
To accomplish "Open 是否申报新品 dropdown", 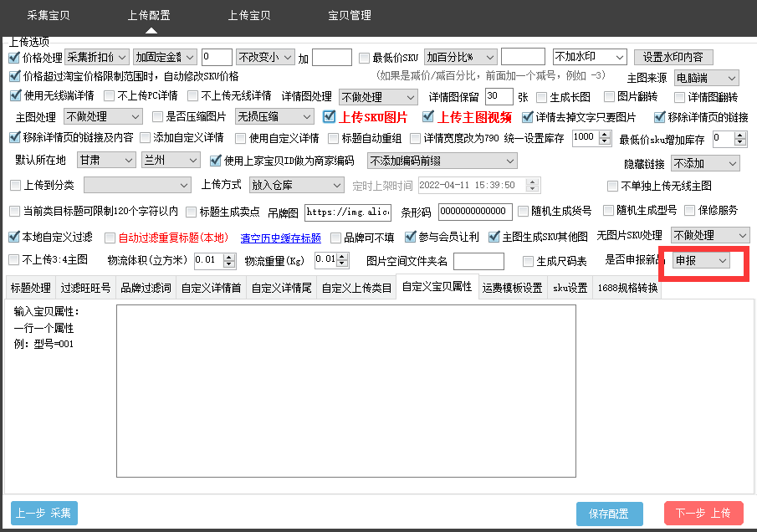I will [700, 261].
